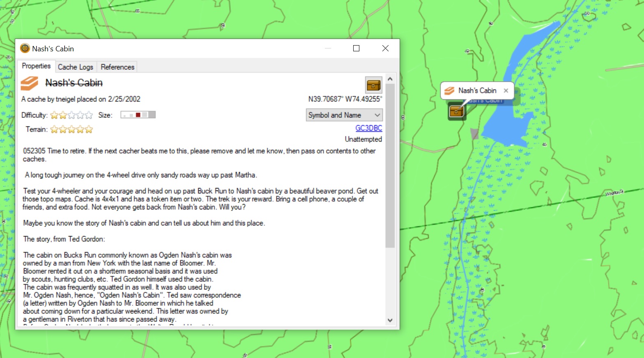Open the GC3DBC link
This screenshot has height=358, width=644.
point(368,128)
